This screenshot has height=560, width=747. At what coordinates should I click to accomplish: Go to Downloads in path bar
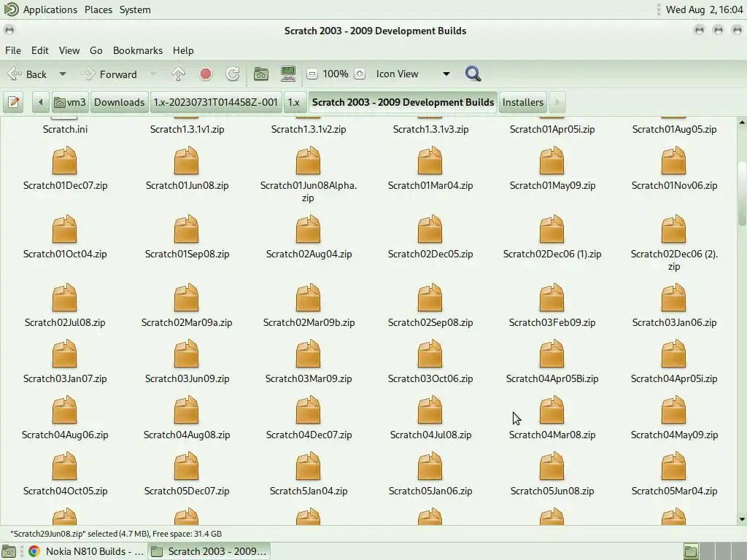point(119,102)
